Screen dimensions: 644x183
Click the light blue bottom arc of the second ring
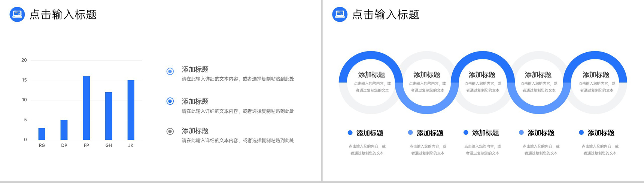point(427,110)
